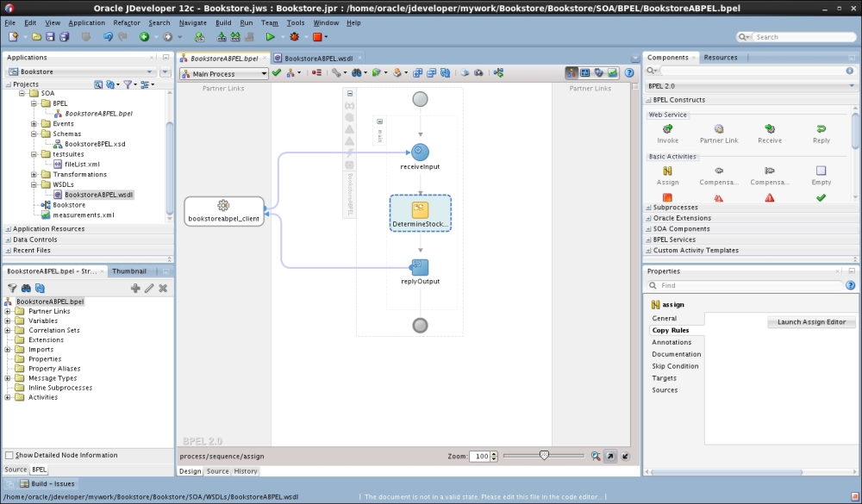Image resolution: width=862 pixels, height=504 pixels.
Task: Run the BPEL project with green Run arrow
Action: 270,36
